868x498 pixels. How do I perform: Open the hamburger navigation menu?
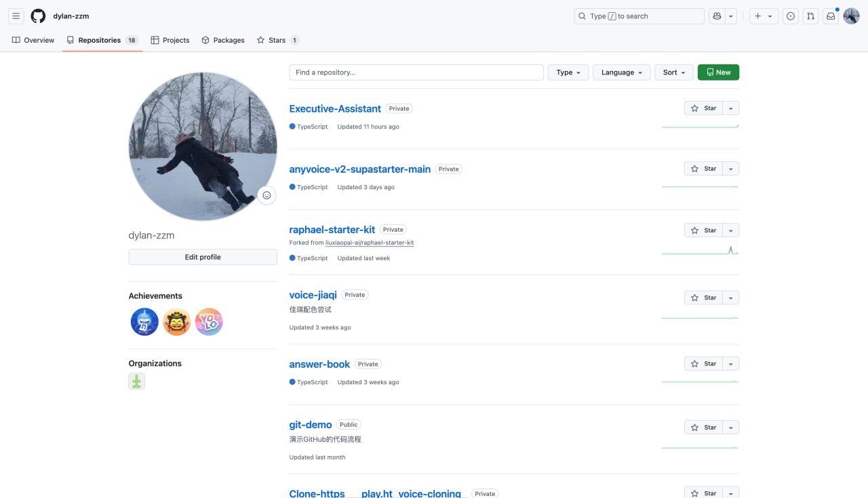pos(16,16)
